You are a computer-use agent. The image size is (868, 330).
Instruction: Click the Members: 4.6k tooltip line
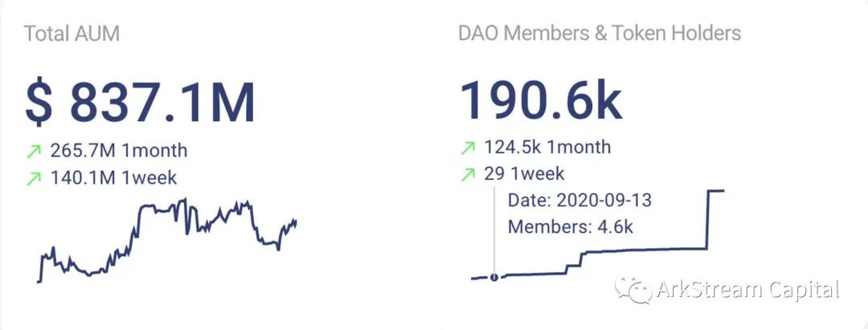tap(571, 227)
